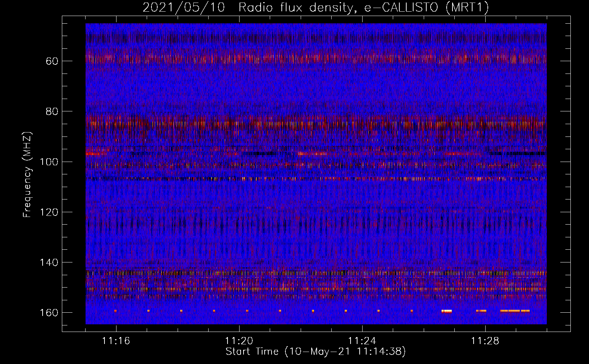The height and width of the screenshot is (364, 589).
Task: Select the 120 frequency tick label
Action: click(49, 212)
